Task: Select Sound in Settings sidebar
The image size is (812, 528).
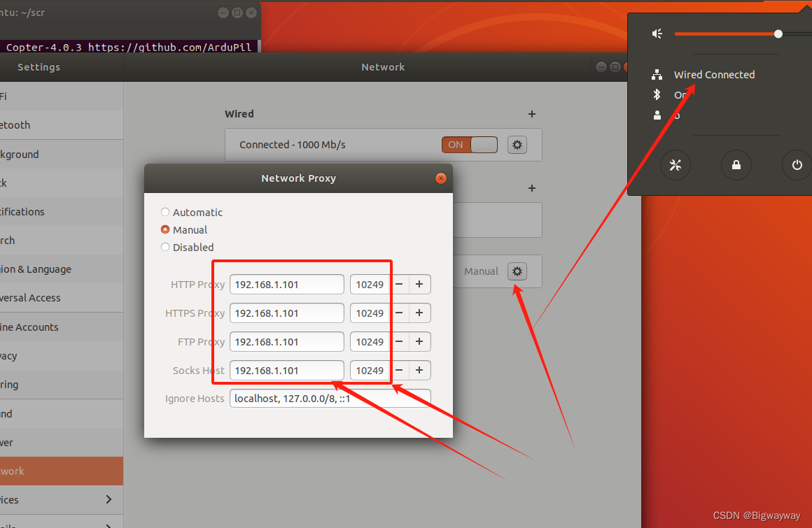Action: coord(61,414)
